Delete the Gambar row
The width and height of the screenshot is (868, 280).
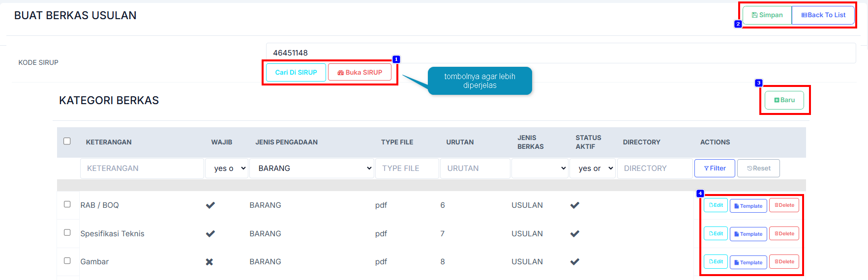(x=784, y=262)
